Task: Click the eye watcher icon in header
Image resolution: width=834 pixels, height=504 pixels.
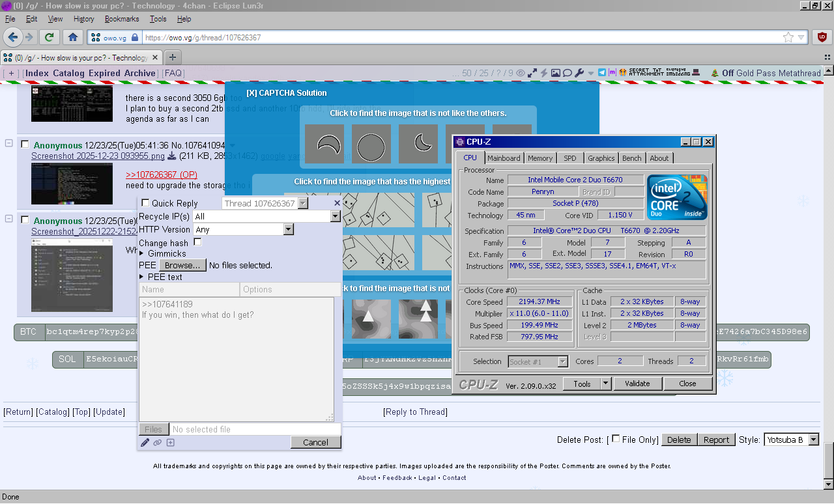Action: tap(521, 73)
